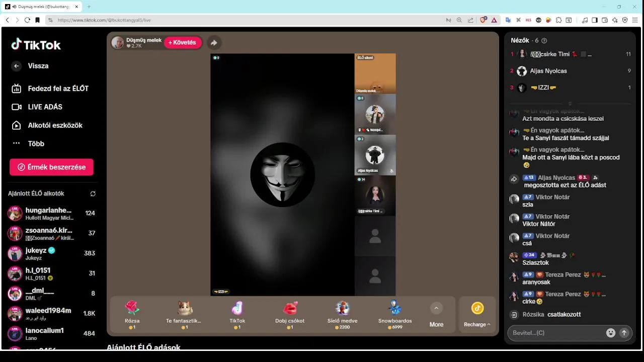Screen dimensions: 644x362
Task: Select the Düşmüş melek browser tab
Action: pyautogui.click(x=42, y=7)
